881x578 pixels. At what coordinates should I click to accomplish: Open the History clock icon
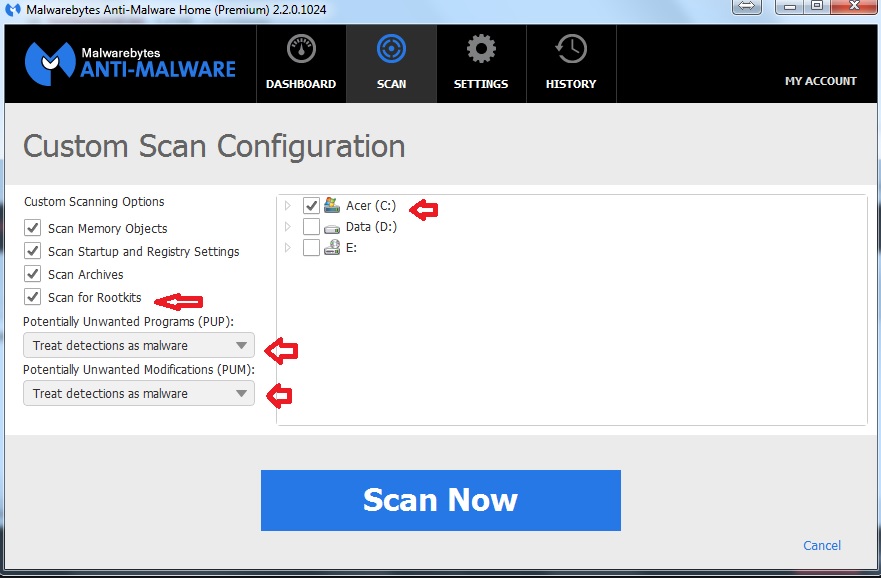571,50
